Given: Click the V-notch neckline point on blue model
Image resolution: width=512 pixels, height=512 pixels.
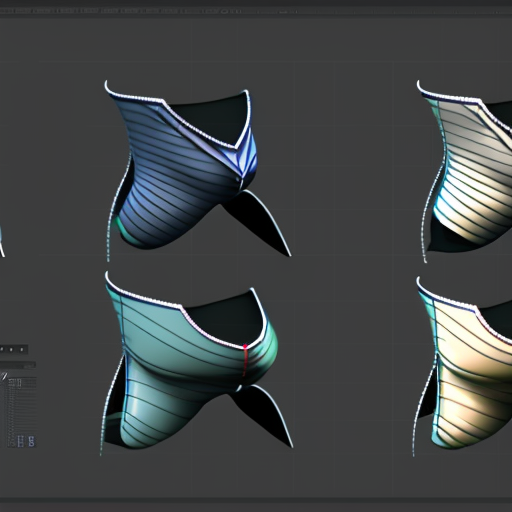Looking at the screenshot, I should pyautogui.click(x=235, y=147).
